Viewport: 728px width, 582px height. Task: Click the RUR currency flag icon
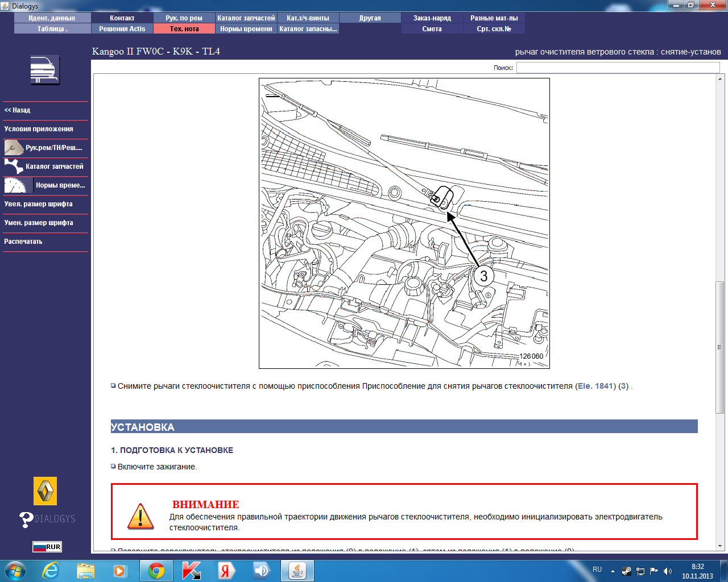[47, 547]
